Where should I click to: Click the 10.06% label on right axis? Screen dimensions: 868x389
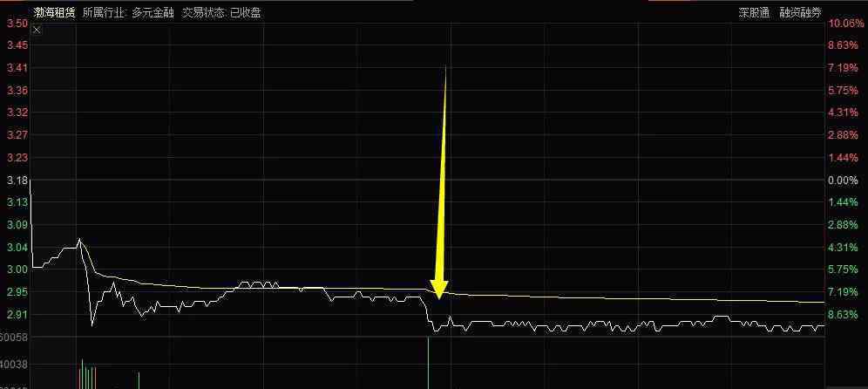click(x=845, y=24)
